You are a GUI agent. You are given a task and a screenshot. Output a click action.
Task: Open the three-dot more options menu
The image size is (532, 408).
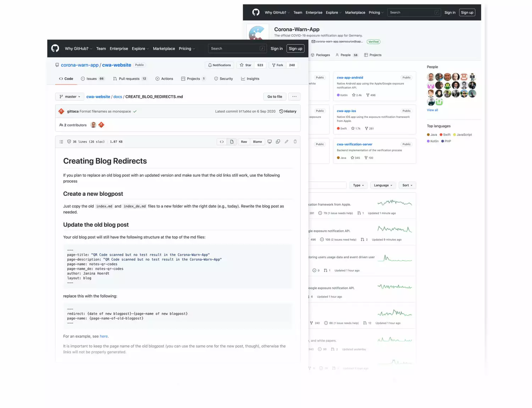(x=294, y=97)
